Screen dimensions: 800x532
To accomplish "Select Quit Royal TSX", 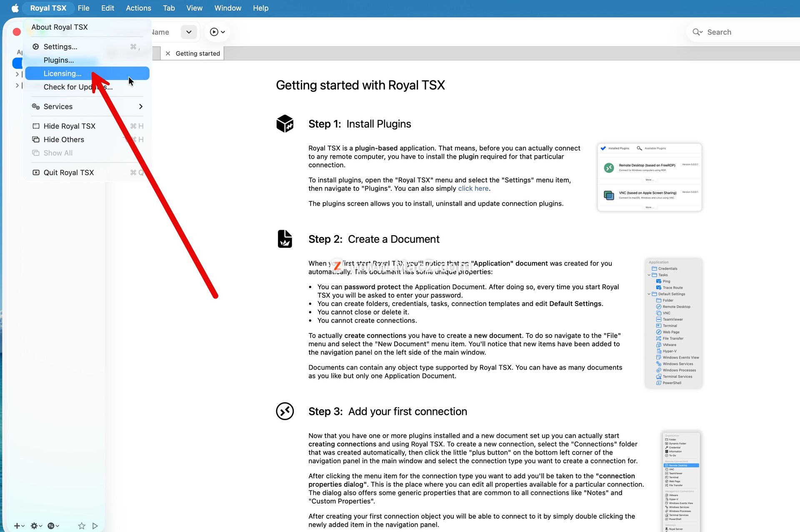I will [69, 172].
